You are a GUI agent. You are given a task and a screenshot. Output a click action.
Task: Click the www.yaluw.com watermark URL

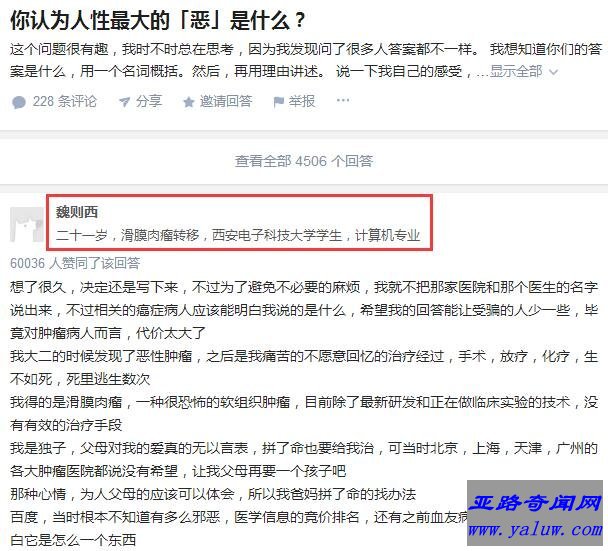535,530
